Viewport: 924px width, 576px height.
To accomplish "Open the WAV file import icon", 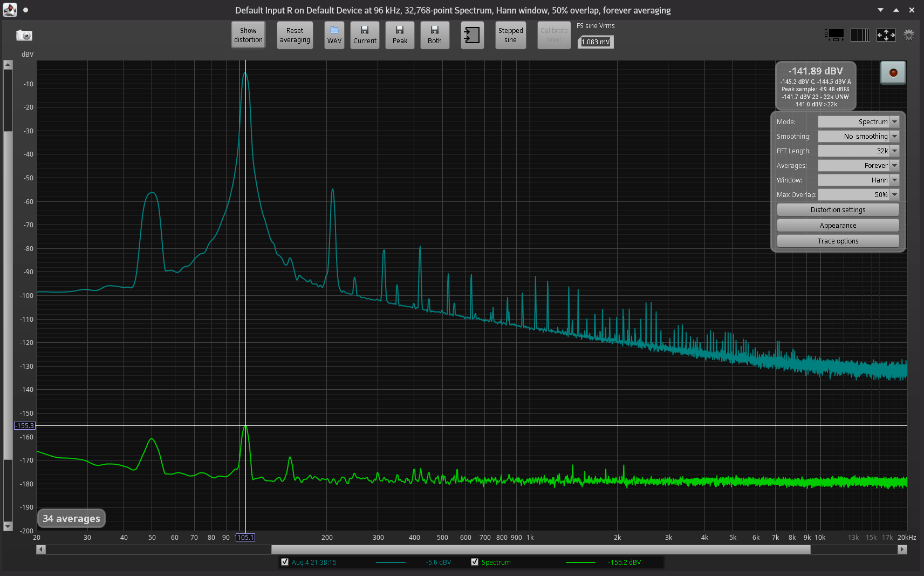I will pos(334,35).
